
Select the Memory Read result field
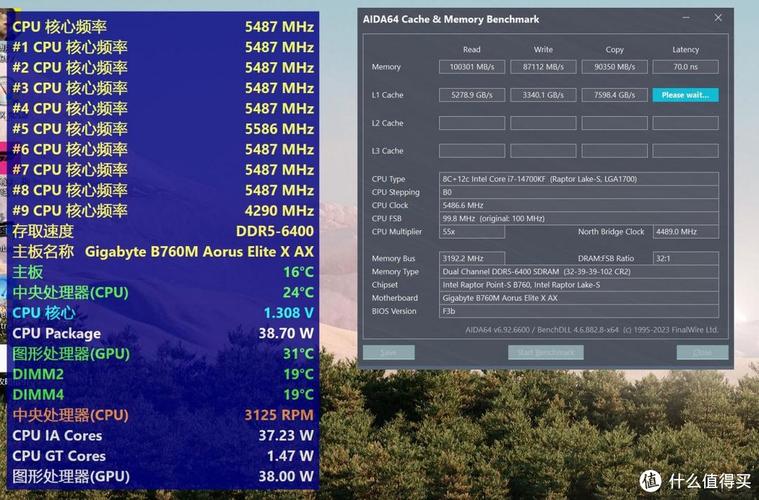[x=471, y=67]
